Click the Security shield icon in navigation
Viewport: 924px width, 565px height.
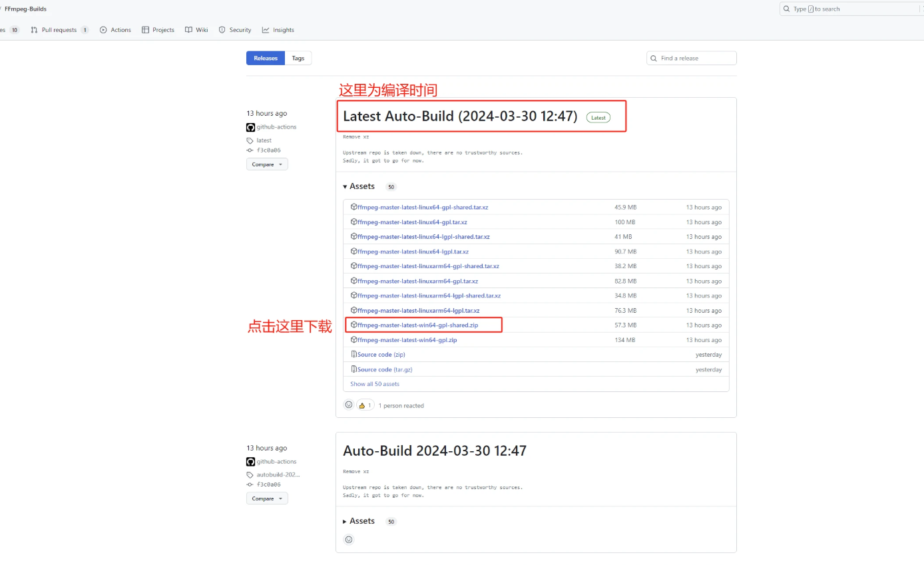coord(222,30)
